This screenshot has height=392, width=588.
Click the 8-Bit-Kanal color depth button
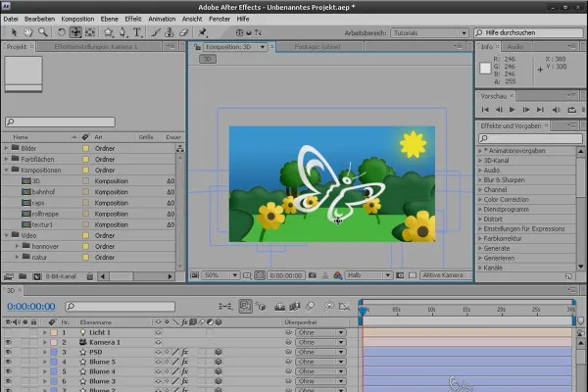(x=61, y=276)
